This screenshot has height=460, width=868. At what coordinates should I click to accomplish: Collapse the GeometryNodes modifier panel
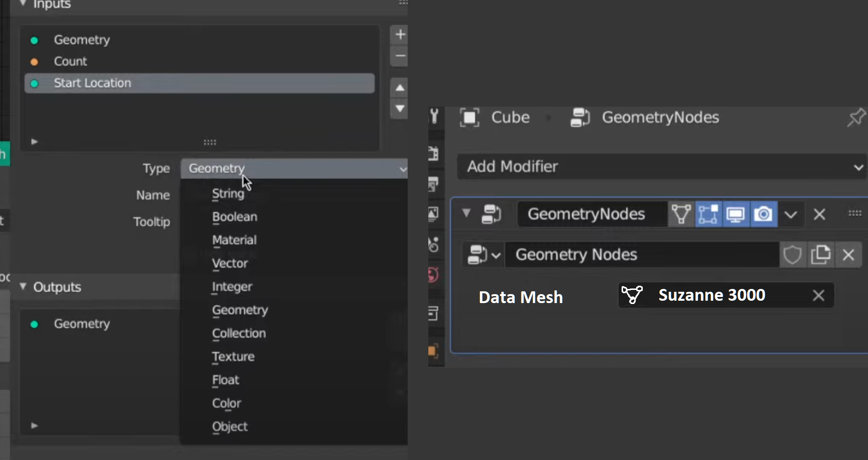click(466, 213)
